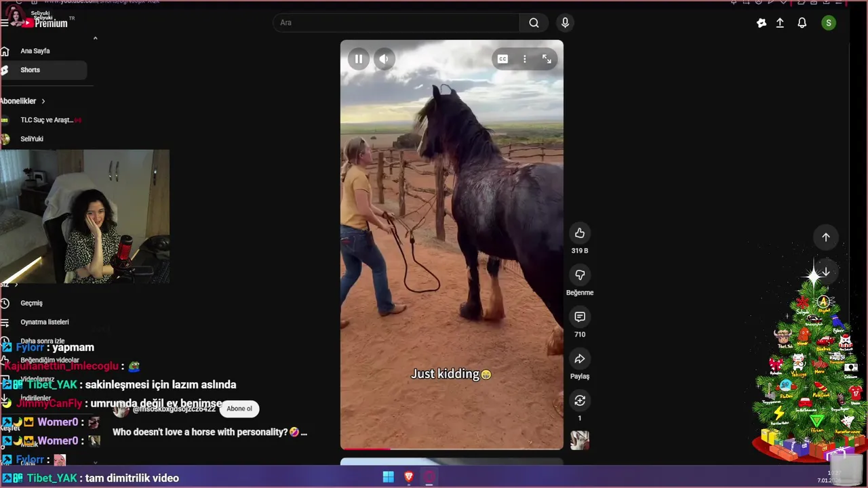
Task: Click the 'tam dimitrilik video' chat message
Action: (132, 478)
